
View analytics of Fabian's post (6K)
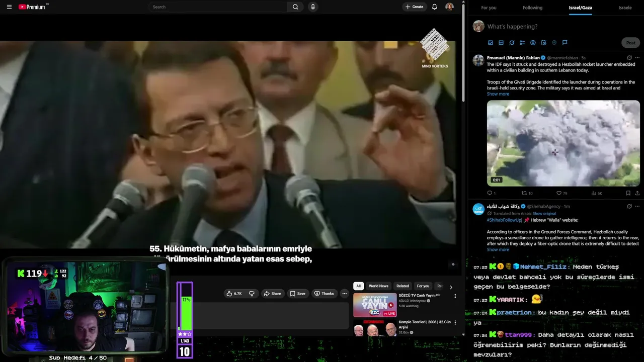[596, 193]
